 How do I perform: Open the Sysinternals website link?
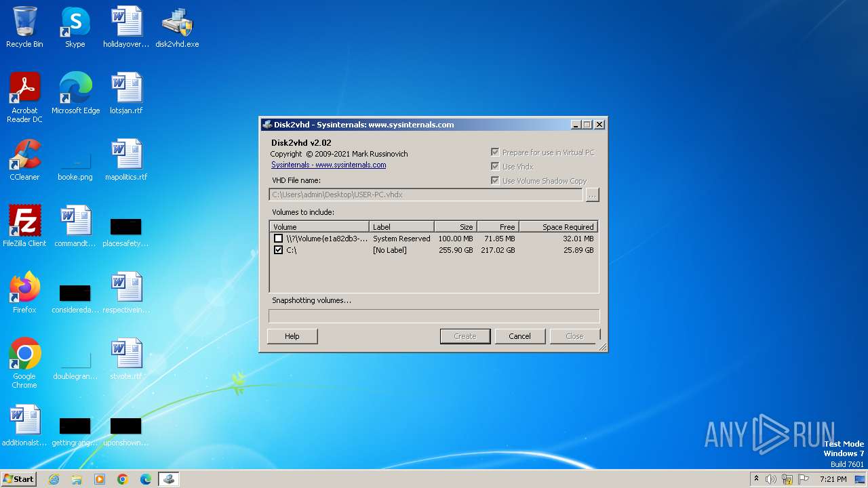tap(328, 165)
